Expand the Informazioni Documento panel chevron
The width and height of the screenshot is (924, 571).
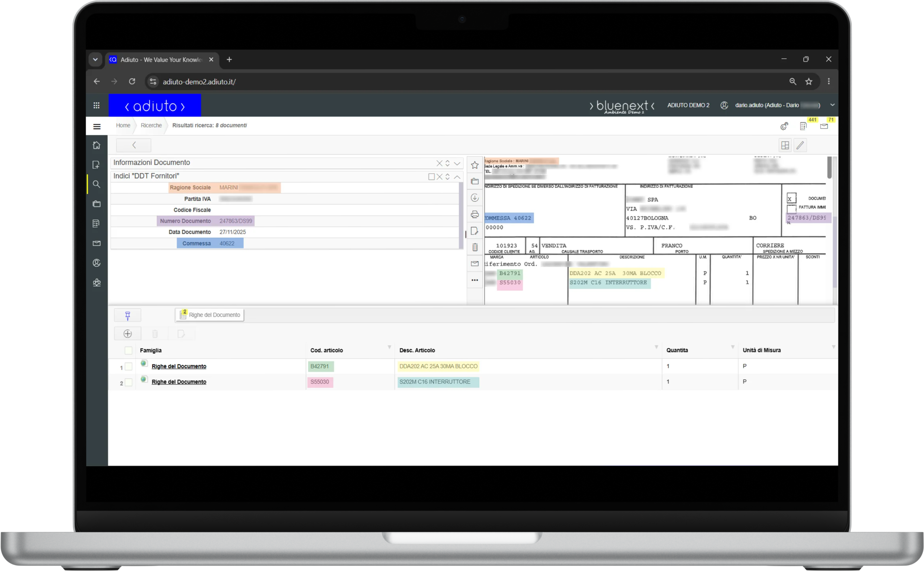pyautogui.click(x=457, y=164)
